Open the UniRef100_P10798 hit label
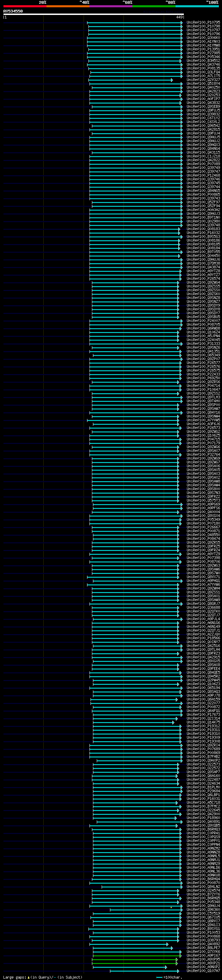Screen dimensions: 222x980 click(203, 27)
